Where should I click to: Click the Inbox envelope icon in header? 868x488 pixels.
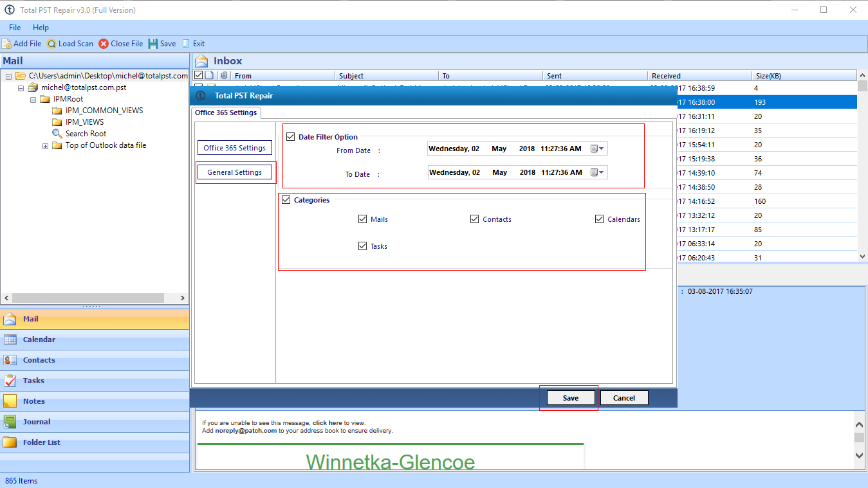tap(202, 61)
